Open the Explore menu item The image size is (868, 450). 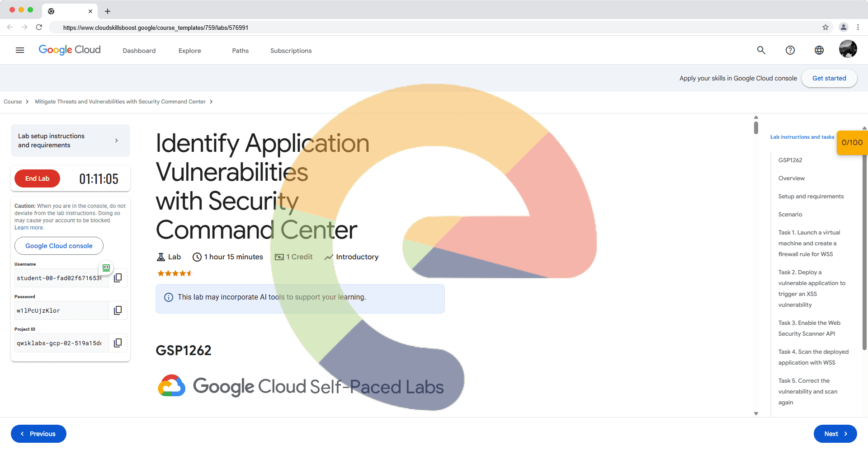(189, 51)
